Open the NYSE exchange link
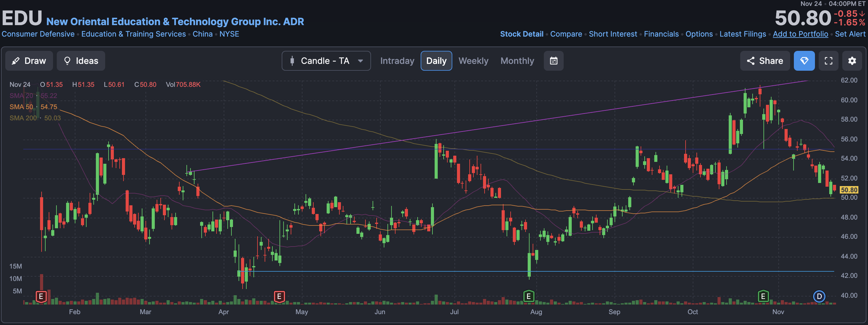This screenshot has height=325, width=868. pos(229,34)
